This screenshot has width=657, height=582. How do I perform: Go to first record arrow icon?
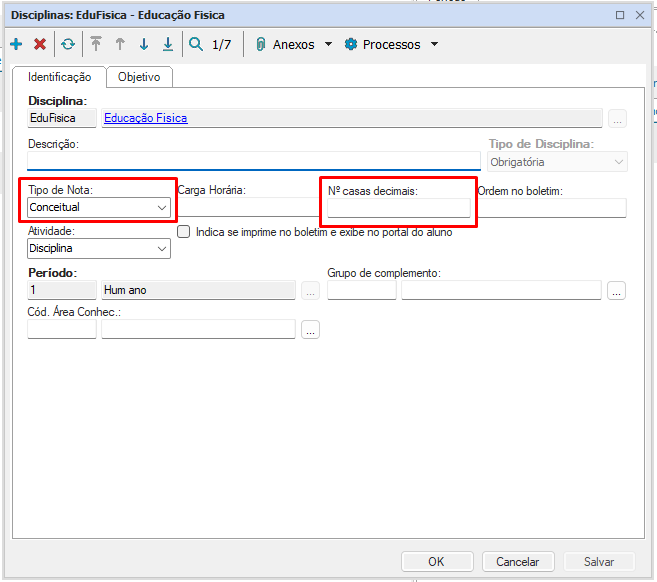coord(96,44)
